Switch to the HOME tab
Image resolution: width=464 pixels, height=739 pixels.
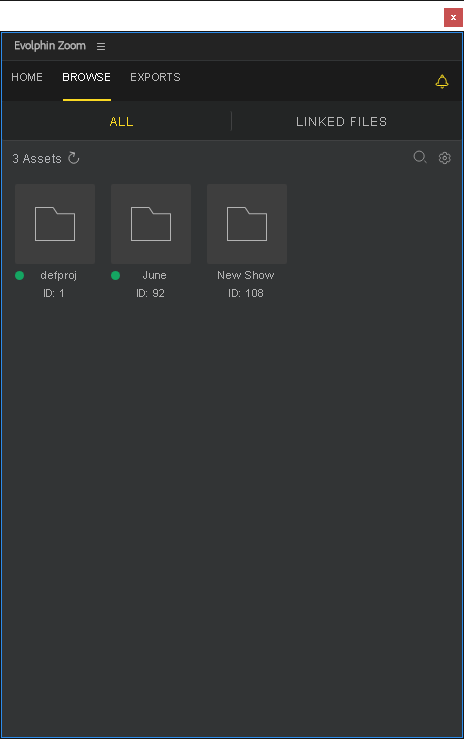point(27,77)
